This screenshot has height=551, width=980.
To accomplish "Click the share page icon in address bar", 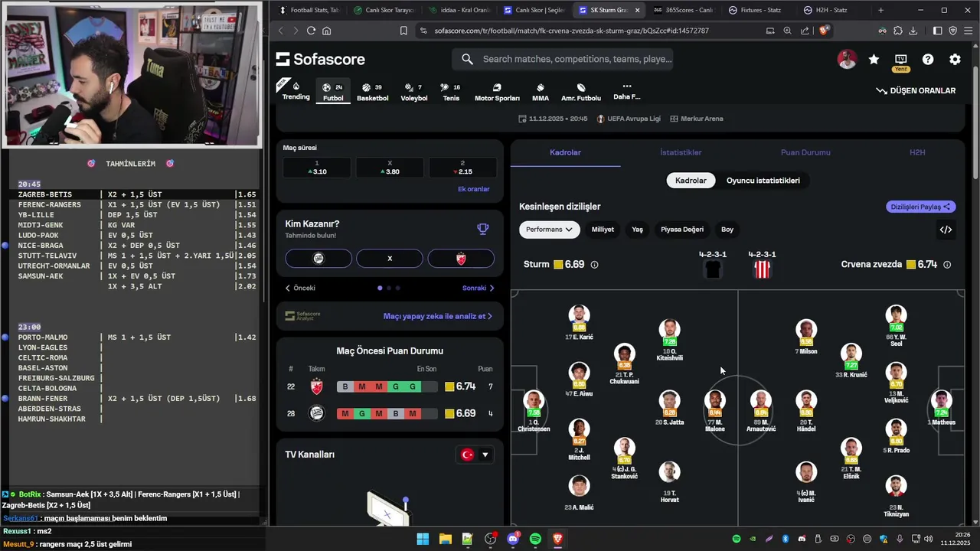I will tap(805, 31).
